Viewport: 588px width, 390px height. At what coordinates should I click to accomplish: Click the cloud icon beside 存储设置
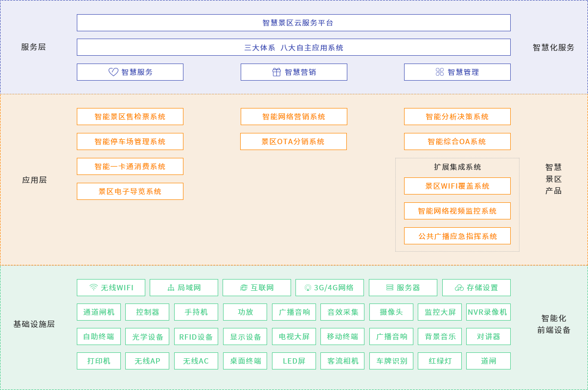click(x=459, y=287)
